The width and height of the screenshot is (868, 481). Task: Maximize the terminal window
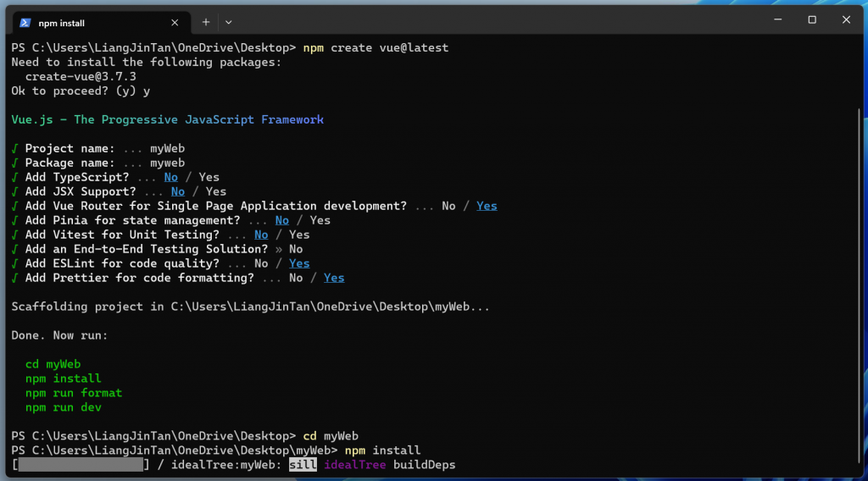click(812, 20)
